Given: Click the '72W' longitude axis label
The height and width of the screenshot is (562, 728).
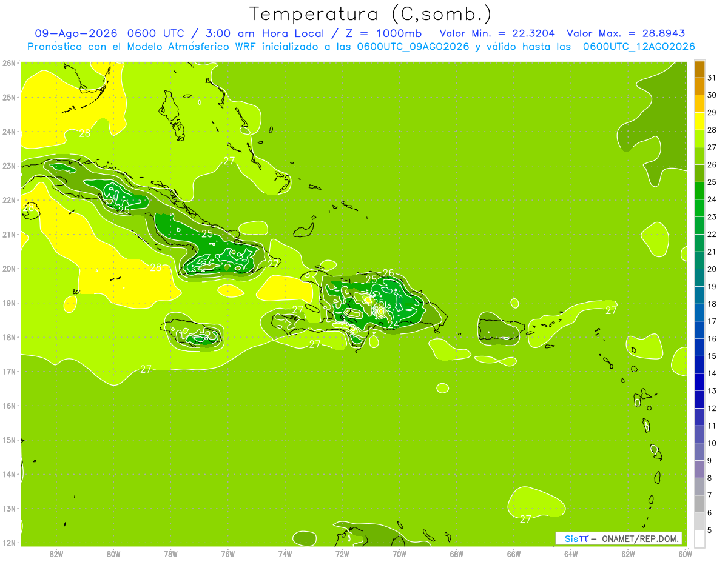Looking at the screenshot, I should [342, 554].
